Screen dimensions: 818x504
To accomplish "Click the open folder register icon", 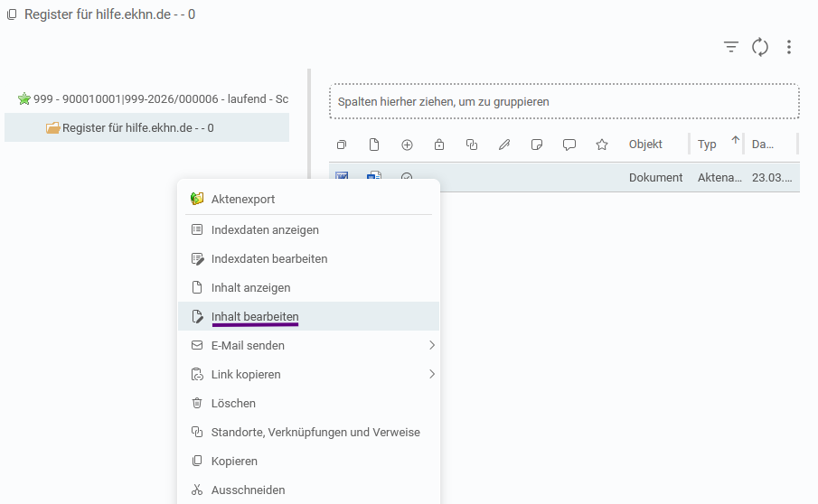I will tap(52, 127).
